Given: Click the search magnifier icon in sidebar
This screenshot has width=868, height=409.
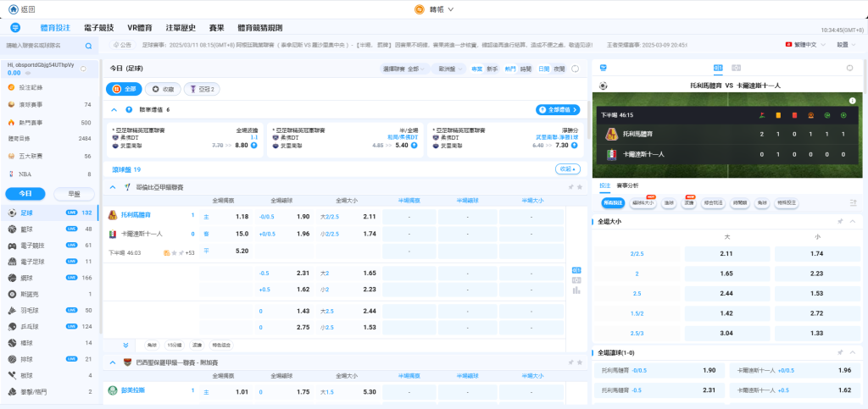Looking at the screenshot, I should click(88, 46).
